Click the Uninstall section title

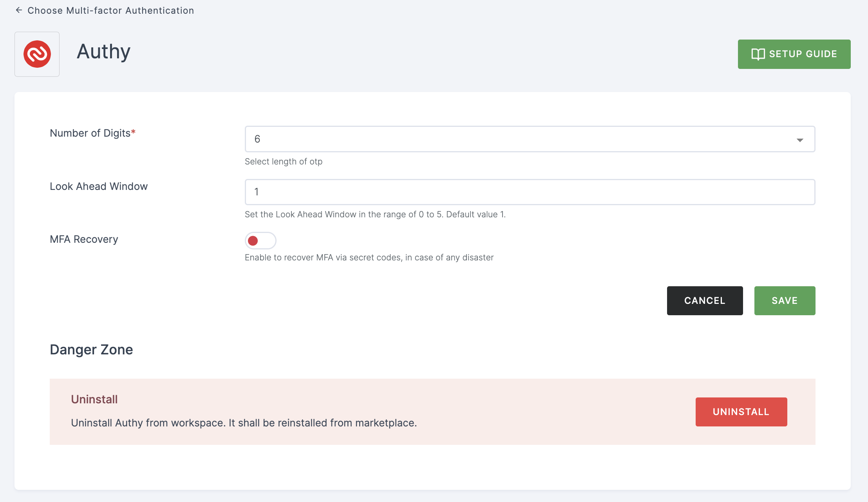(x=94, y=399)
